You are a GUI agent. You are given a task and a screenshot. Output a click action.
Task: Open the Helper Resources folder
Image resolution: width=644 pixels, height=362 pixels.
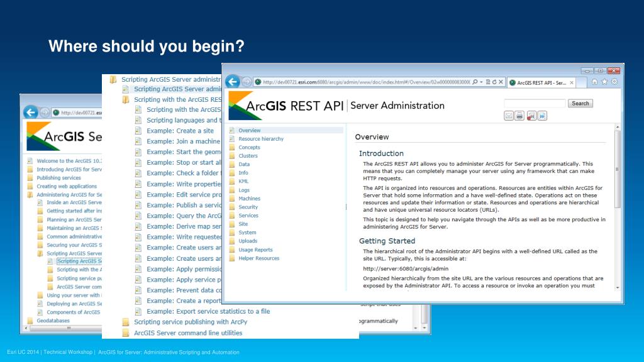pos(258,258)
